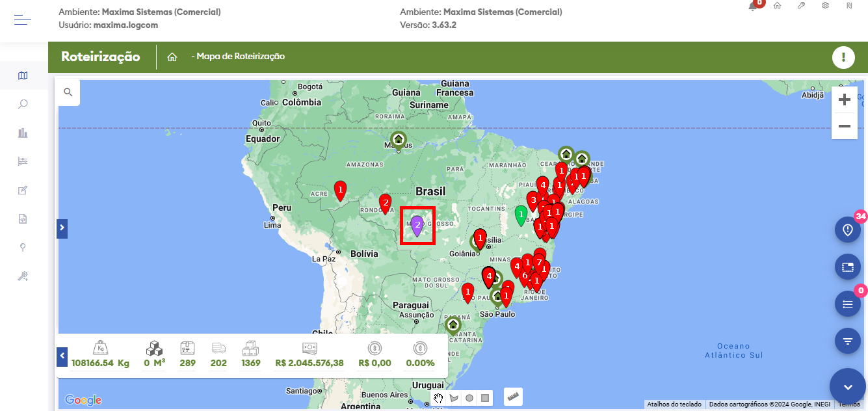The width and height of the screenshot is (868, 411).
Task: Select the hand pan map tool
Action: point(438,398)
